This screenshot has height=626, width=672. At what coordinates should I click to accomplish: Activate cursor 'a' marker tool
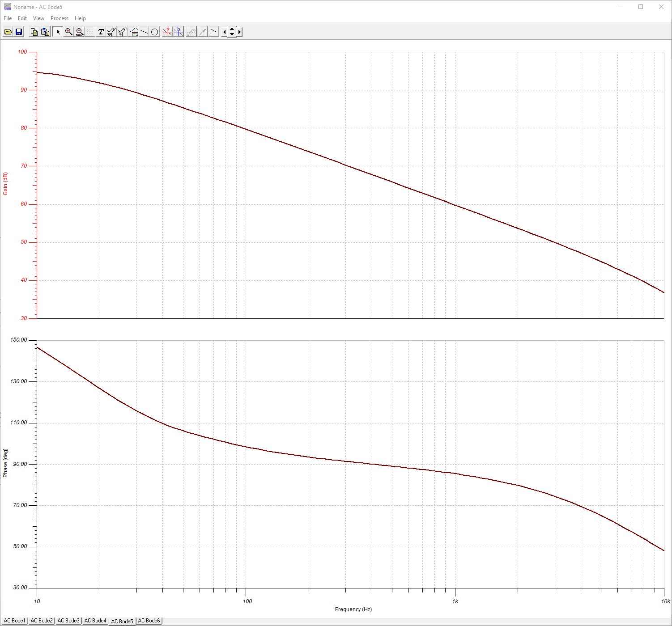click(x=167, y=32)
